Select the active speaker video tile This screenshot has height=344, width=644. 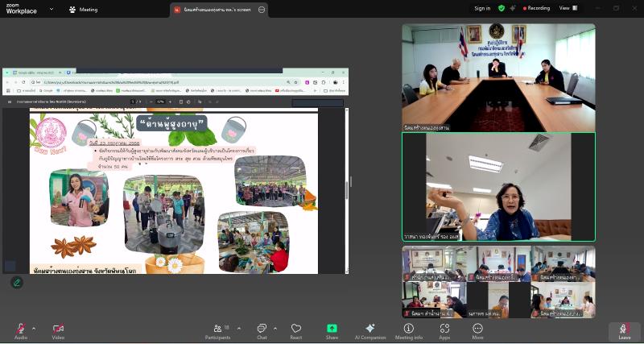(x=498, y=187)
